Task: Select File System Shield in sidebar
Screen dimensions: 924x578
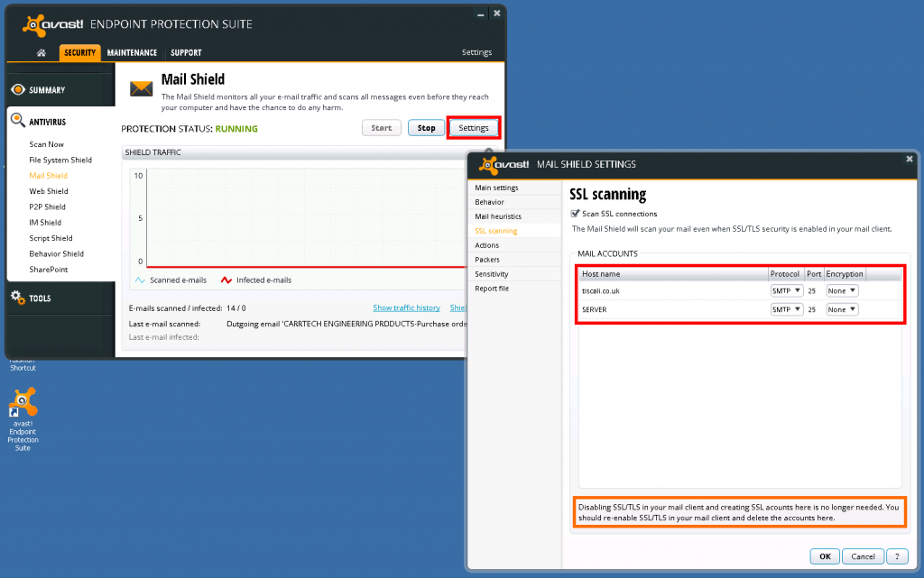Action: point(60,161)
